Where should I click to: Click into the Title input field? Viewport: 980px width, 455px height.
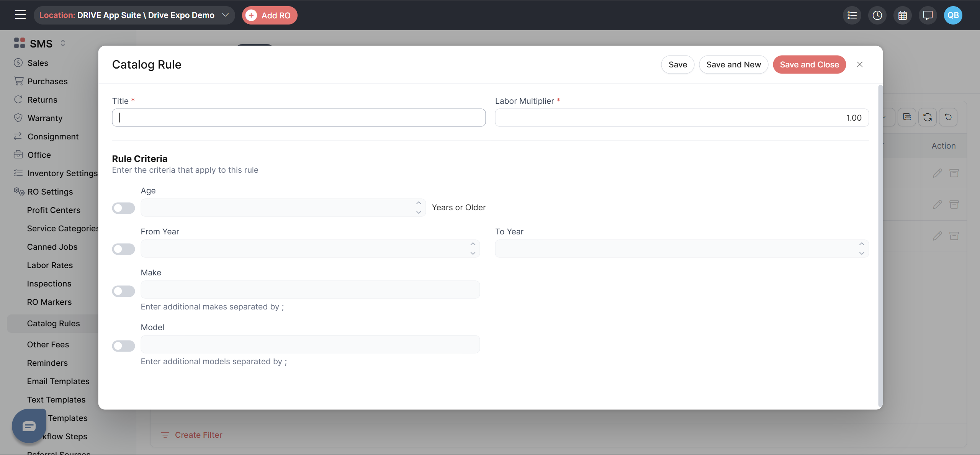tap(299, 118)
